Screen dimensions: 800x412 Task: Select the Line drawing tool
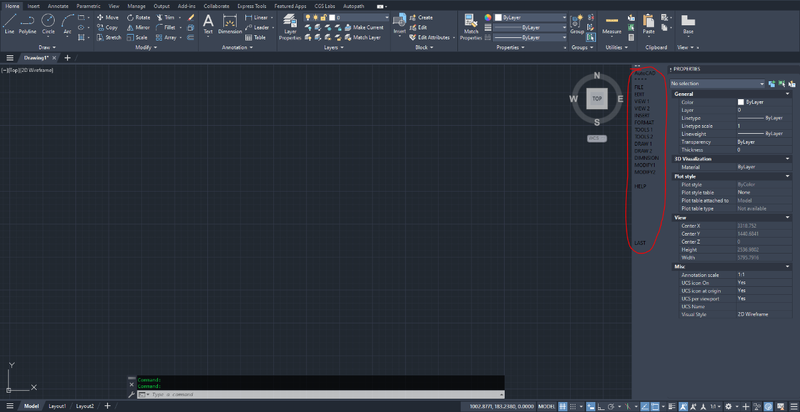[9, 21]
